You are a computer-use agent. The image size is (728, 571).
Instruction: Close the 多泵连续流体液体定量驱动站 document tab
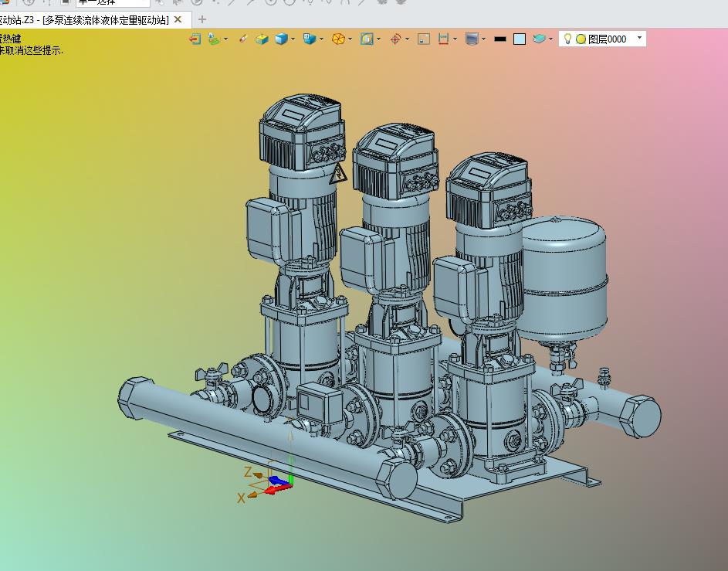(178, 19)
